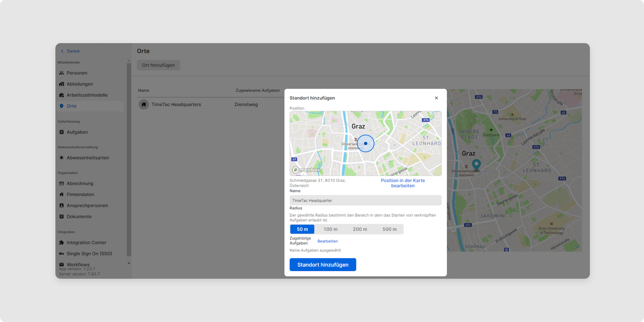This screenshot has width=644, height=322.
Task: Close the Standort hinzufügen dialog
Action: 436,98
